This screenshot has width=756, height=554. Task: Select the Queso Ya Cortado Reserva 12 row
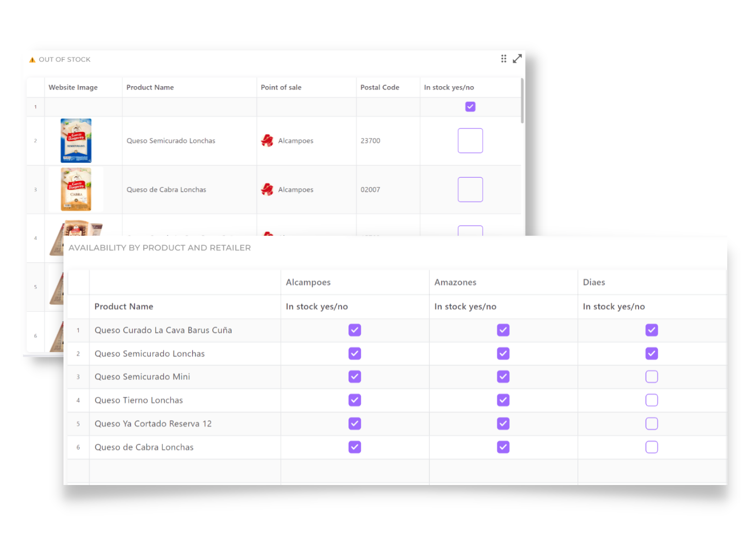point(397,424)
